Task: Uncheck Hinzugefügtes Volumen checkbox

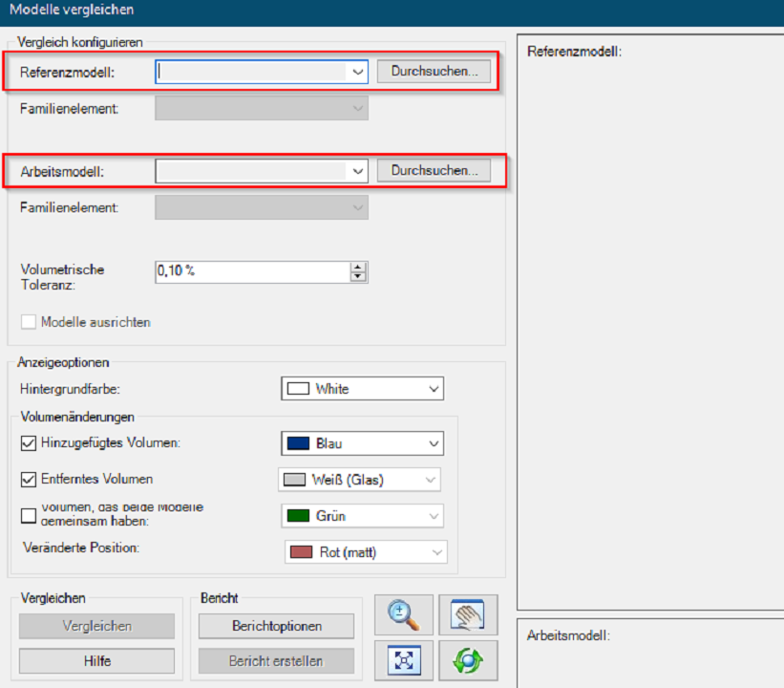Action: click(29, 443)
